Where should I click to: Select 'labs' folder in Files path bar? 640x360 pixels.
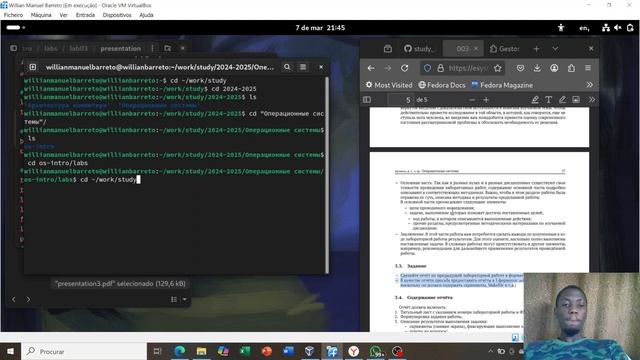click(51, 48)
